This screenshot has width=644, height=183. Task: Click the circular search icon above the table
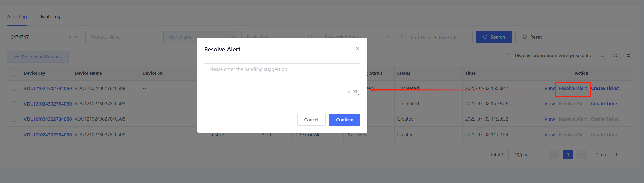point(602,55)
